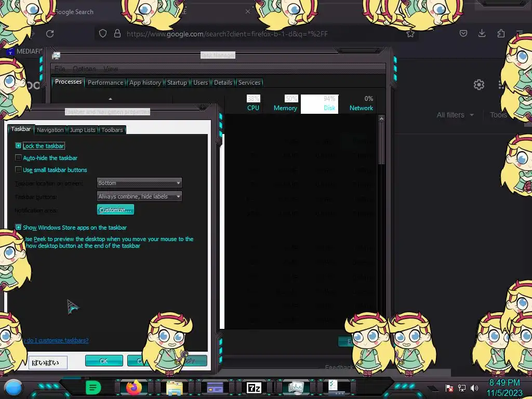532x399 pixels.
Task: Open the Firefox extensions puzzle icon
Action: [x=501, y=33]
